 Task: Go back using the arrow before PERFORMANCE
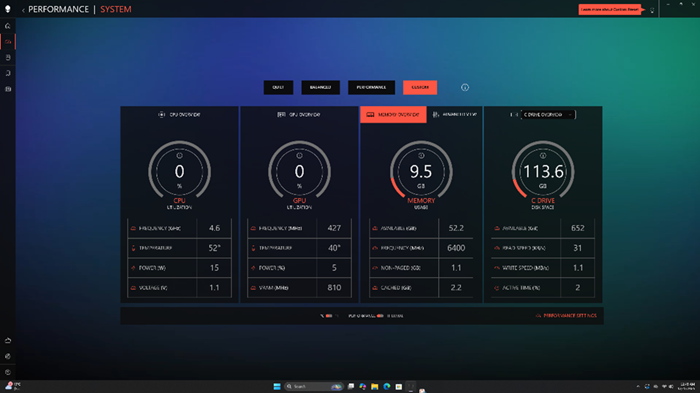[23, 10]
